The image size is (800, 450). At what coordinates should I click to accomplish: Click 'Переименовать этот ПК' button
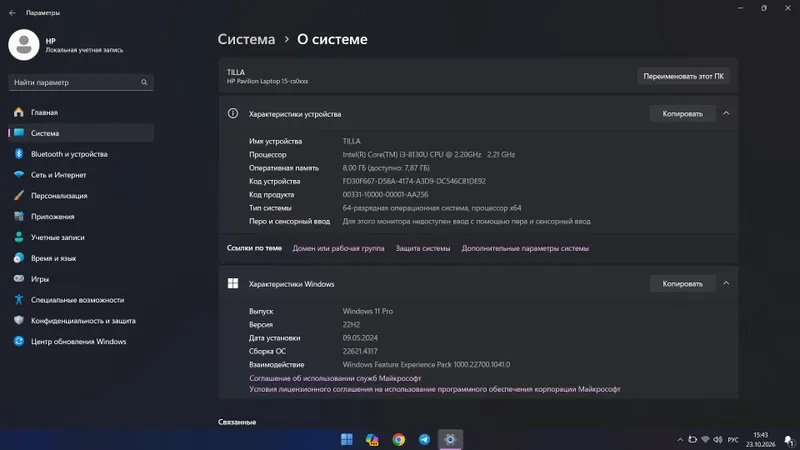coord(683,77)
